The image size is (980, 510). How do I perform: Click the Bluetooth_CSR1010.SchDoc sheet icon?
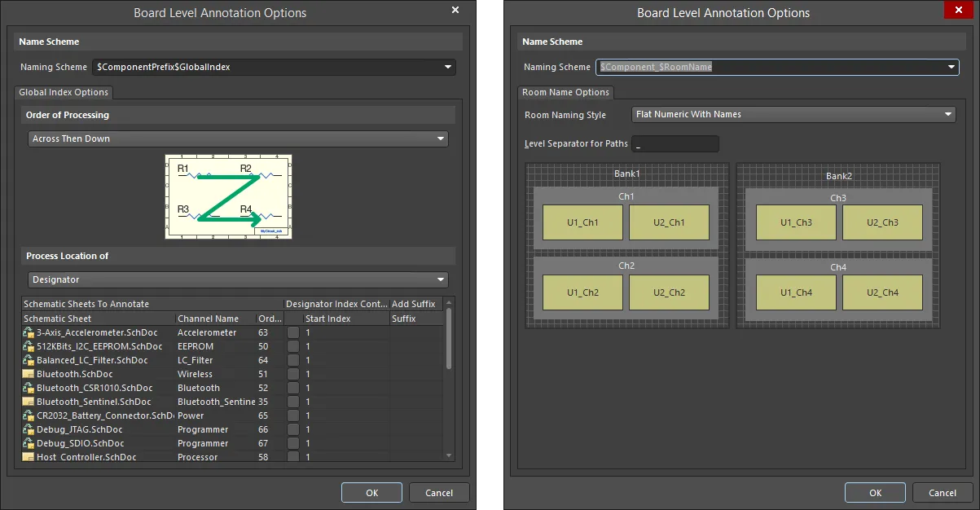(28, 388)
